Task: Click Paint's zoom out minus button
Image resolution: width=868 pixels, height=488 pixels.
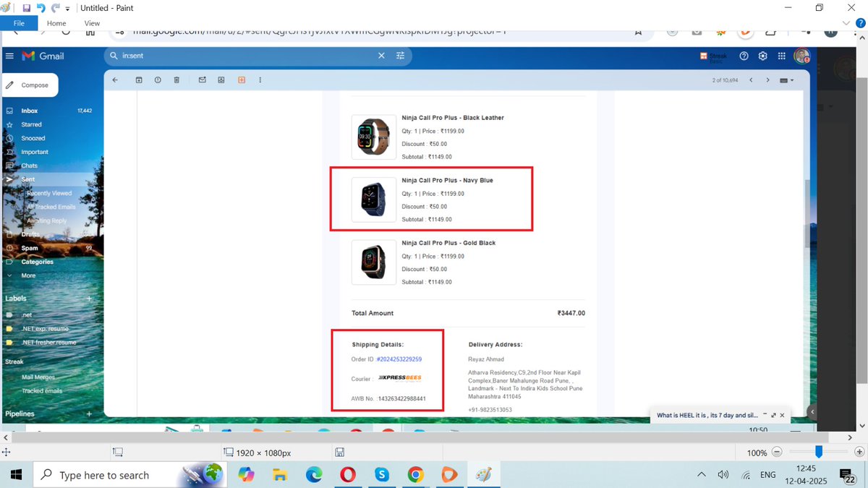Action: tap(777, 452)
